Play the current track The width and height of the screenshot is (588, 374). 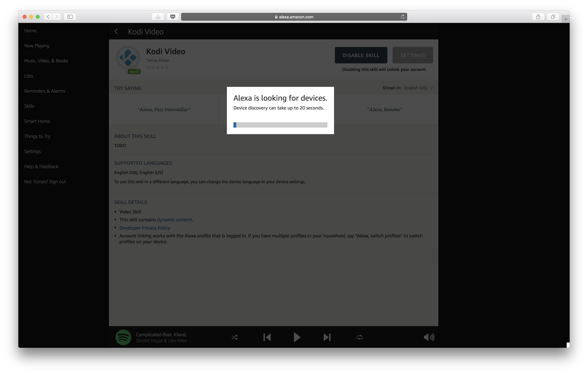(x=297, y=337)
